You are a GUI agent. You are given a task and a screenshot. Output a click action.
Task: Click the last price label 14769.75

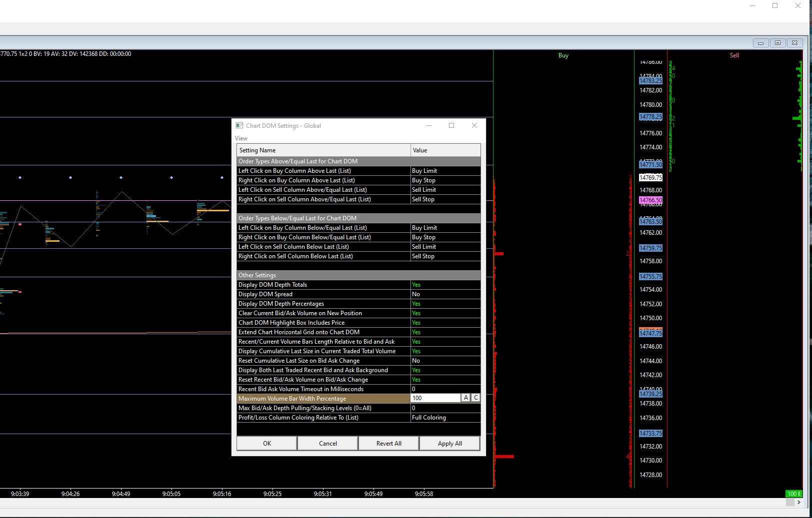650,177
